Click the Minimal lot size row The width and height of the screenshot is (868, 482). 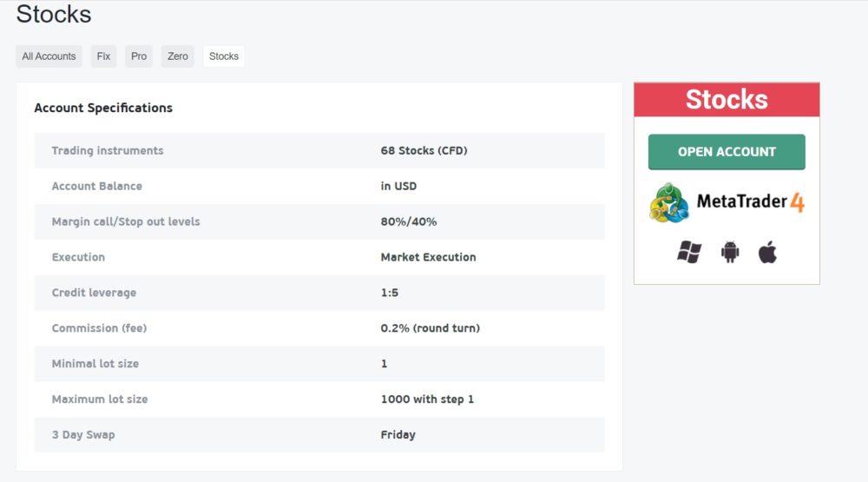point(319,363)
